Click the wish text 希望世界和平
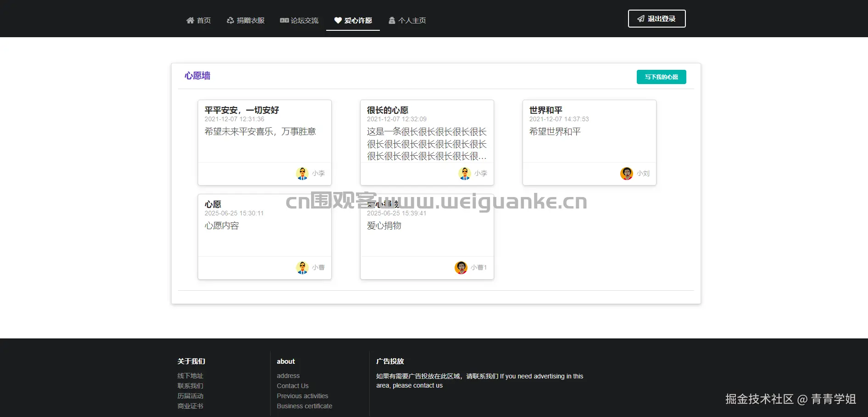868x417 pixels. tap(555, 132)
